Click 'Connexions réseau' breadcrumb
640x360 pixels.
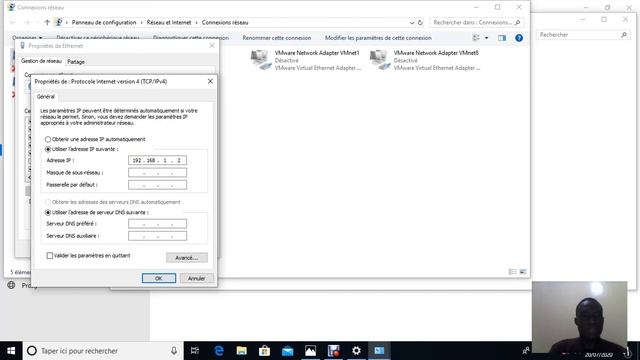click(x=225, y=22)
